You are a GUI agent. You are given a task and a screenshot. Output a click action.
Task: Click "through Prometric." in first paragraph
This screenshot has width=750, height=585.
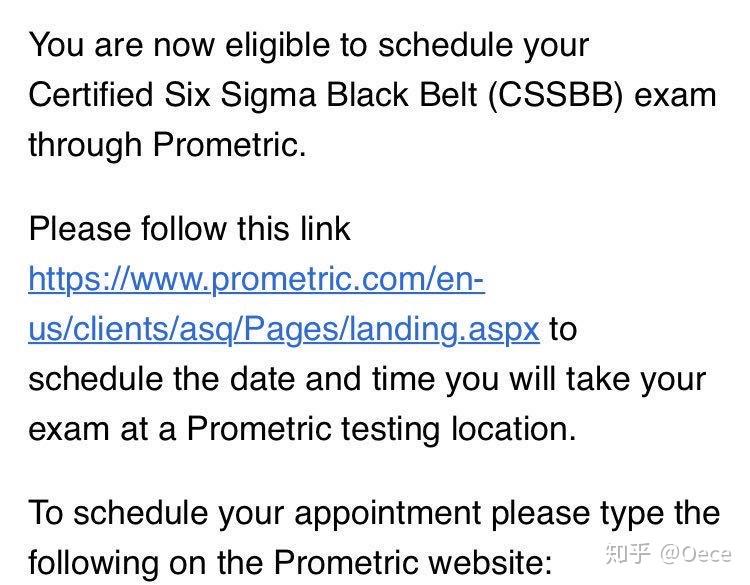pos(167,145)
